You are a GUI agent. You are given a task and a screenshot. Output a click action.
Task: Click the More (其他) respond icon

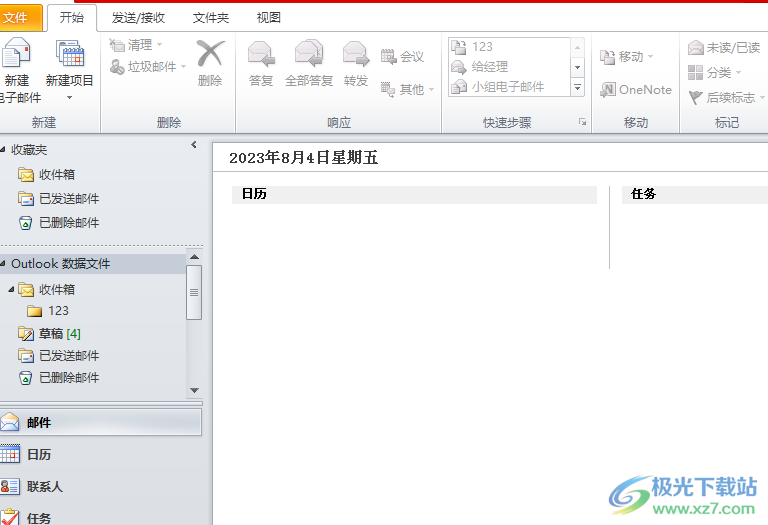click(388, 89)
